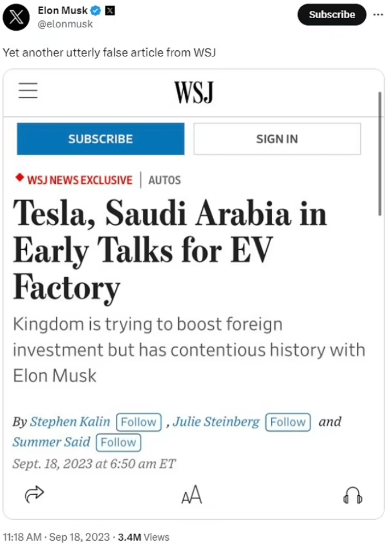
Task: Click the share arrow icon
Action: pyautogui.click(x=34, y=494)
